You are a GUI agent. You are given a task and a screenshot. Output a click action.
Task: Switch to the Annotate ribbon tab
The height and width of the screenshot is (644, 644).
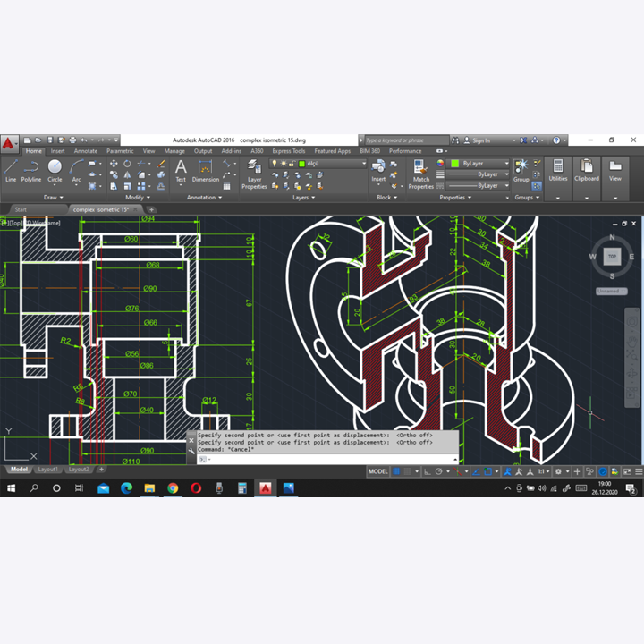[86, 151]
